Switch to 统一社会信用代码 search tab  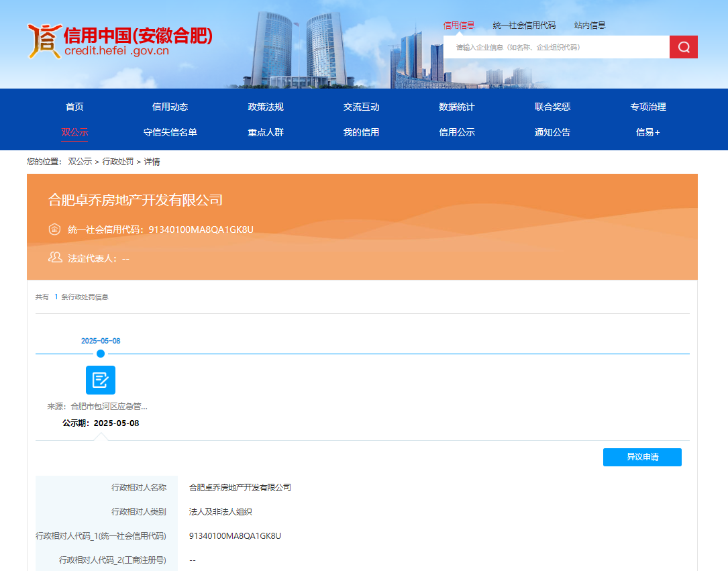pyautogui.click(x=524, y=25)
